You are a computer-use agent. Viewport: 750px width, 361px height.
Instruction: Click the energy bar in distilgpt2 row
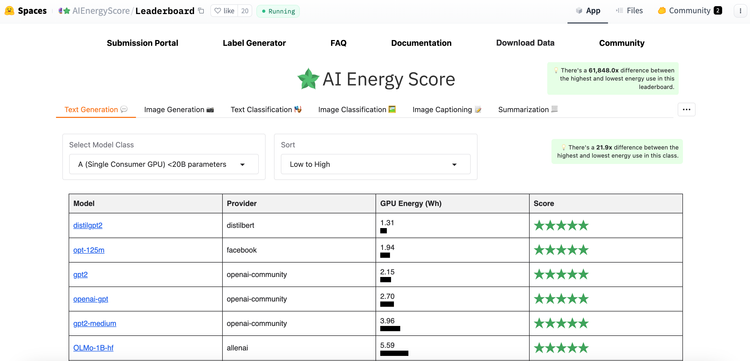tap(384, 230)
